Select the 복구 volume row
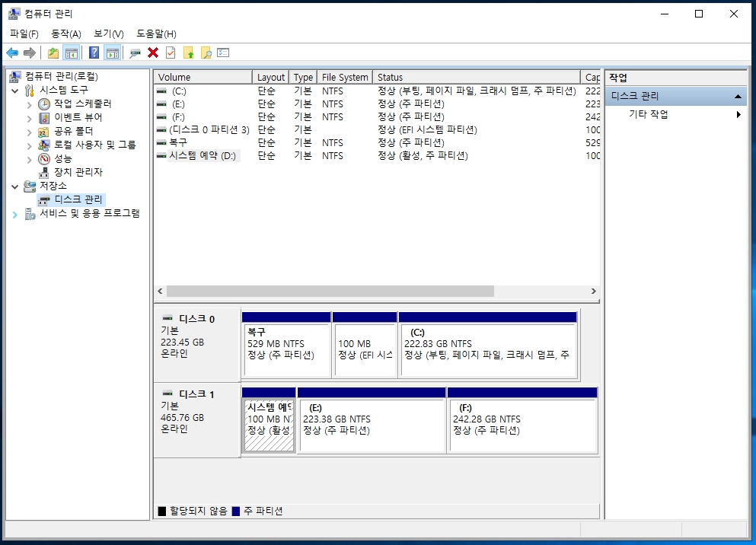Screen dimensions: 756x545 tap(377, 142)
